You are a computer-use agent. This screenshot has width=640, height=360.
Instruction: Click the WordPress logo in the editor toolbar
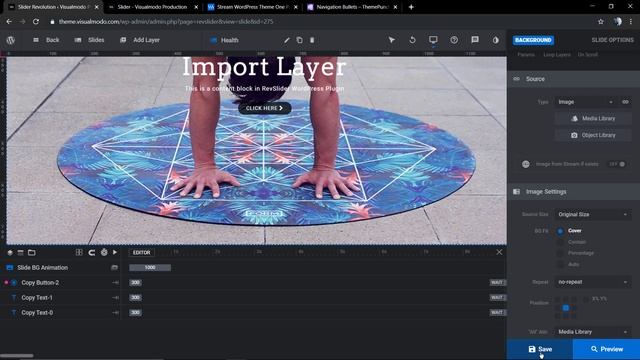[11, 40]
